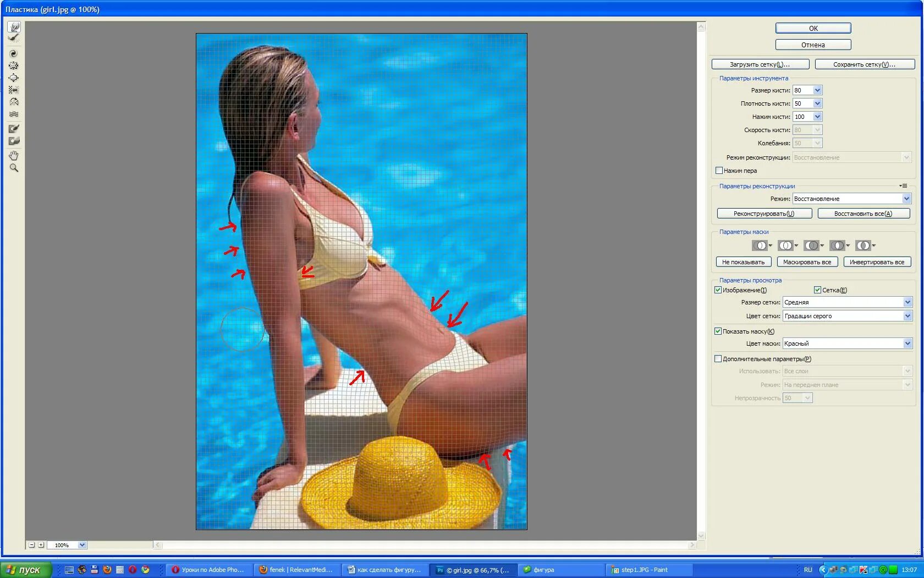924x578 pixels.
Task: Click the Отмена button
Action: 813,45
